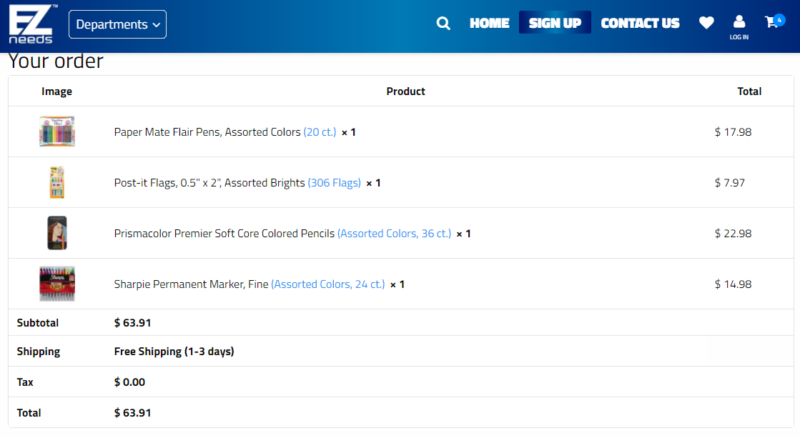Image resolution: width=800 pixels, height=438 pixels.
Task: Click the SIGN UP button
Action: (555, 23)
